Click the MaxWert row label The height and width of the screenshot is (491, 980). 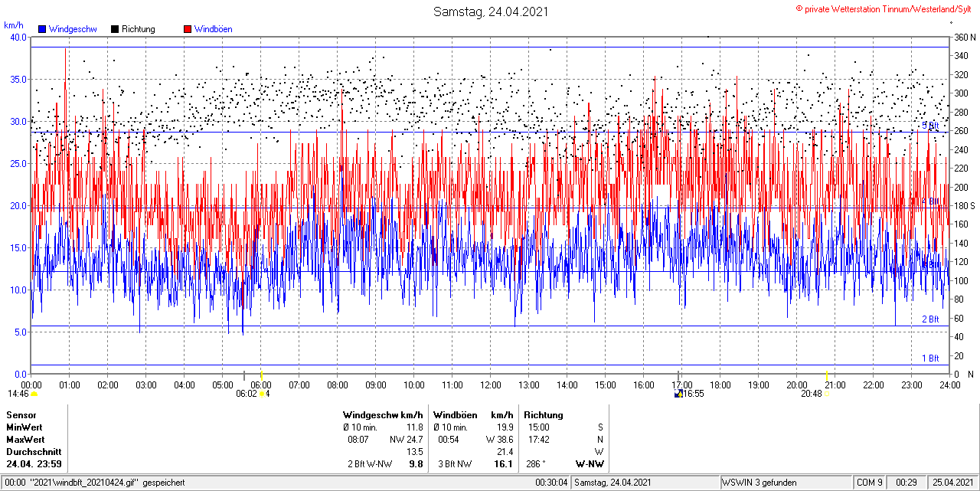[25, 440]
